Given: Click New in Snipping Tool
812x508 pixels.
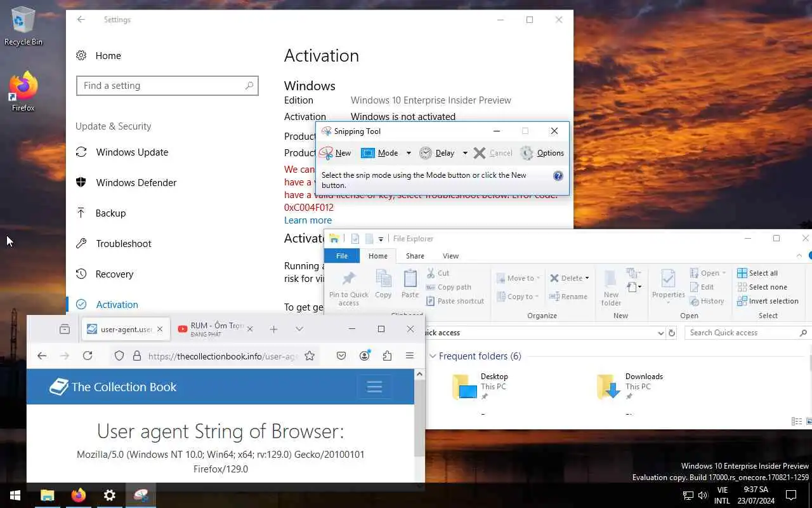Looking at the screenshot, I should (335, 153).
